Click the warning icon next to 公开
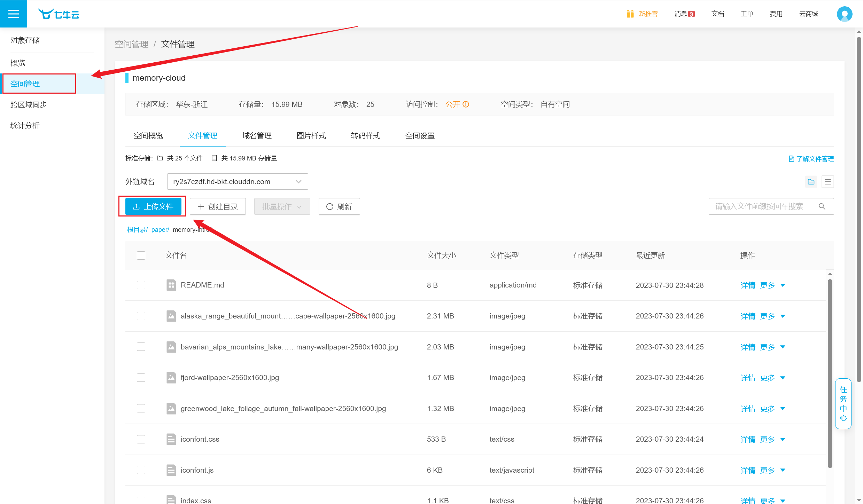 pos(466,104)
